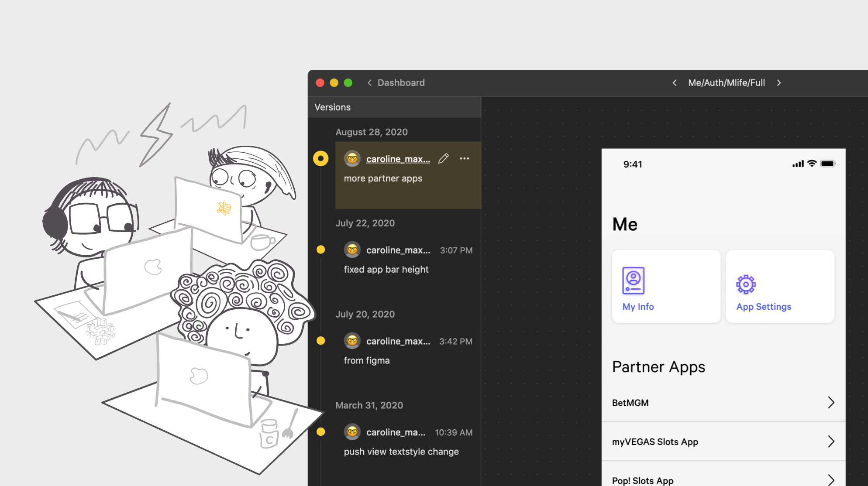This screenshot has width=868, height=486.
Task: Go back to Dashboard
Action: pos(396,83)
